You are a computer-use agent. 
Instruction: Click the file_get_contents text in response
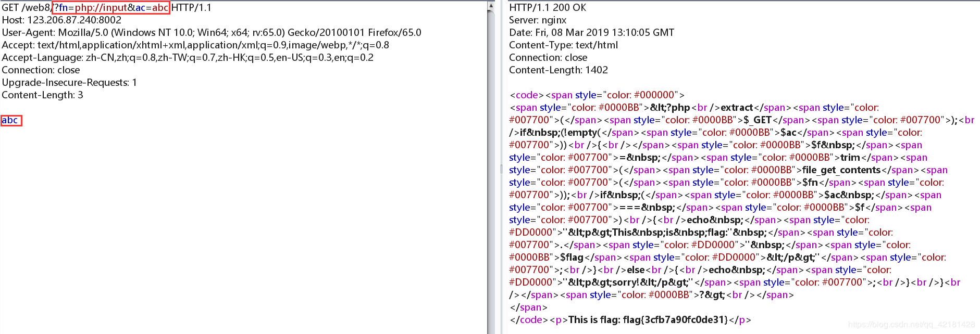click(841, 170)
